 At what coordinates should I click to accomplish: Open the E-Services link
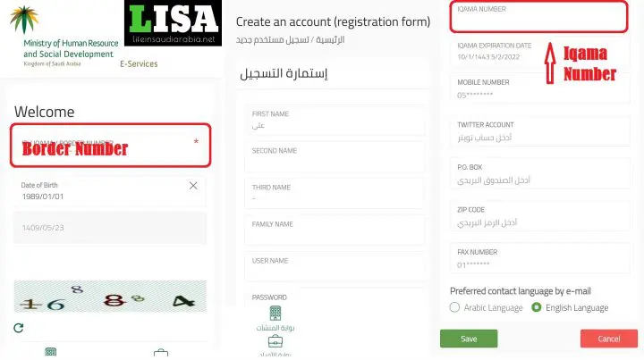pos(139,64)
